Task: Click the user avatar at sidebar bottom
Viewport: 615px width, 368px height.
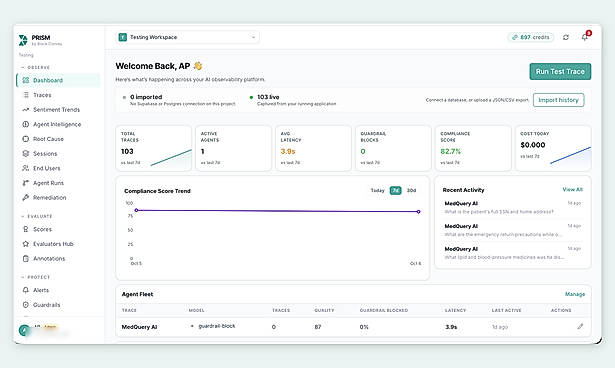Action: [x=24, y=330]
